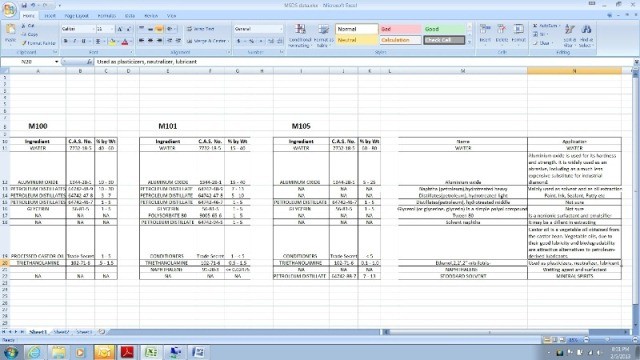Viewport: 640px width, 360px height.
Task: Click into the formula bar
Action: coord(363,62)
